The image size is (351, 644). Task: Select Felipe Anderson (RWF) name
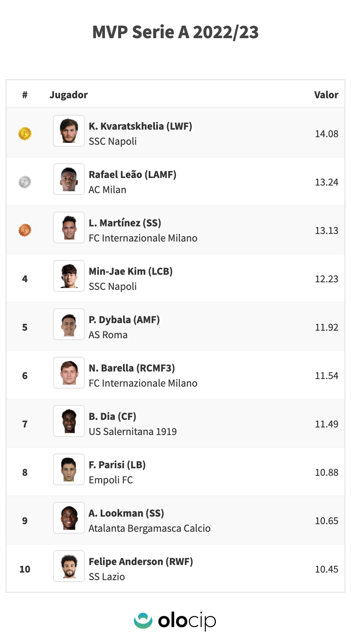tap(141, 562)
